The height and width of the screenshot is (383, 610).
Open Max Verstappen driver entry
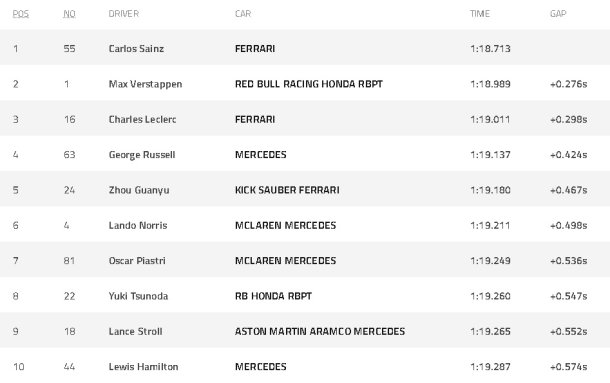coord(145,84)
